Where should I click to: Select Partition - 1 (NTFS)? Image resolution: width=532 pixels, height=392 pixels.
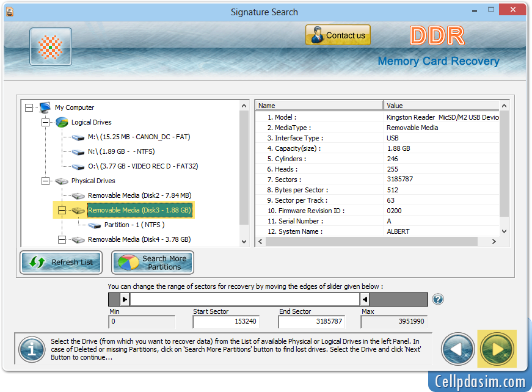134,225
